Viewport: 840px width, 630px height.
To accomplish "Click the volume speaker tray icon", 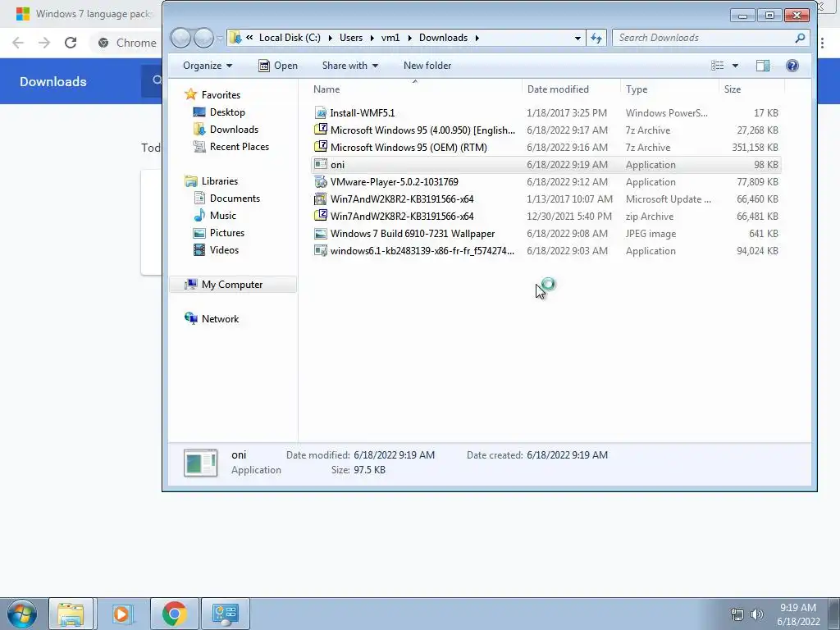I will [757, 614].
